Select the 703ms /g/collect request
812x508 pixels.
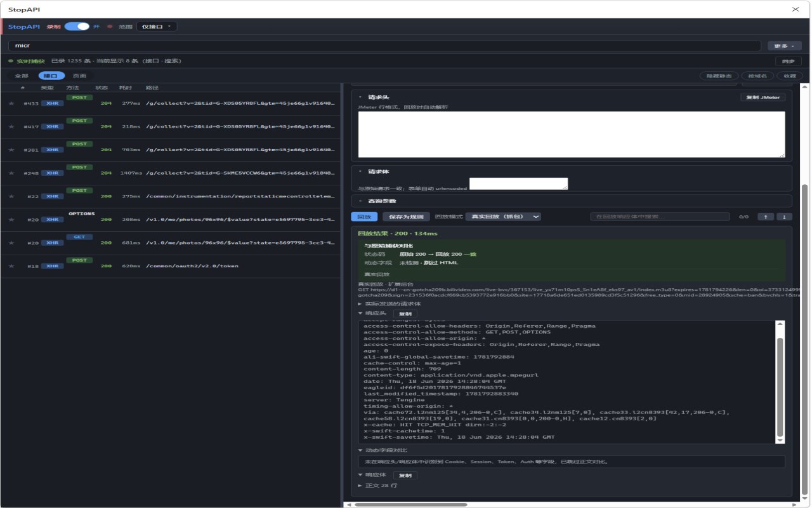coord(171,150)
